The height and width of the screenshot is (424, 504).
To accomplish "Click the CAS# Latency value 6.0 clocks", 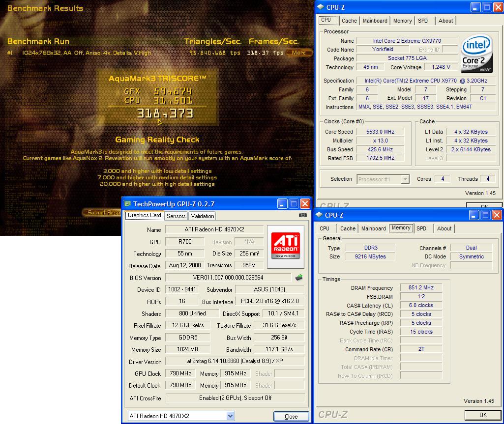I will (421, 305).
